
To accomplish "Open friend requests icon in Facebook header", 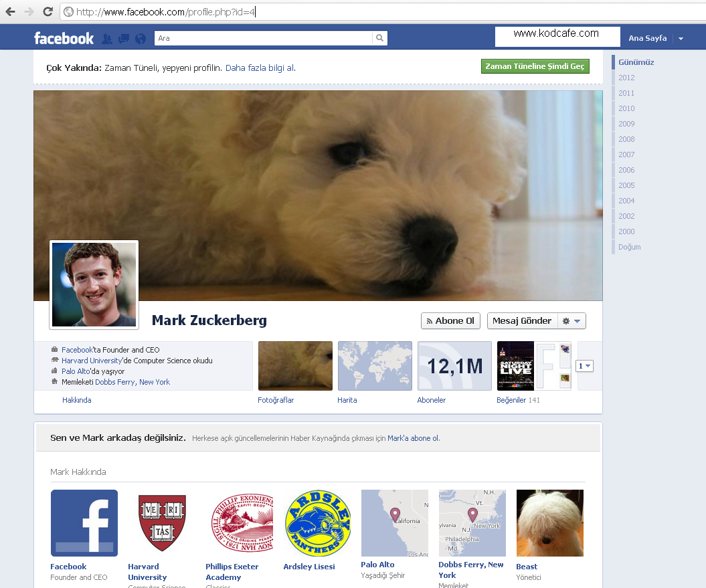I will point(106,39).
